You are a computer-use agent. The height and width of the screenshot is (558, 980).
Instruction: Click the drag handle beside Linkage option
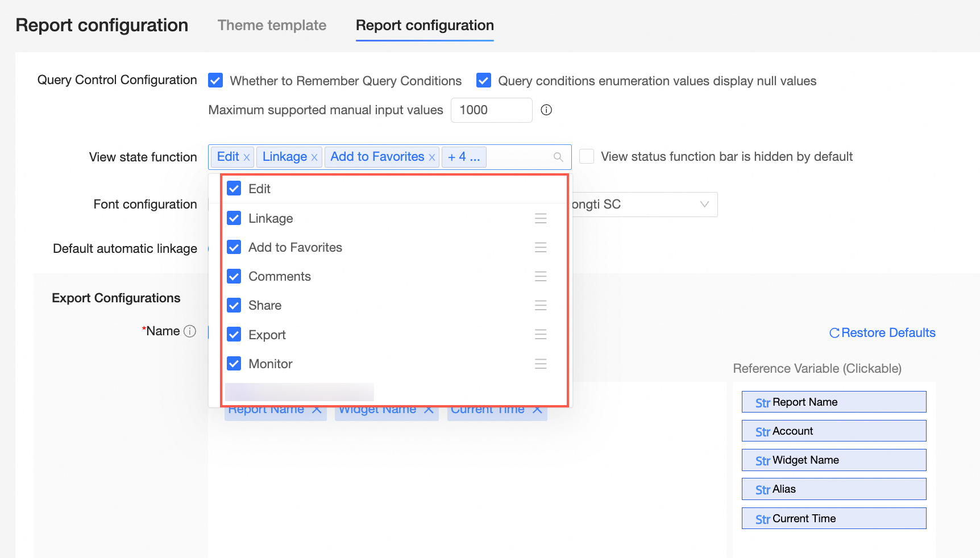click(x=541, y=219)
